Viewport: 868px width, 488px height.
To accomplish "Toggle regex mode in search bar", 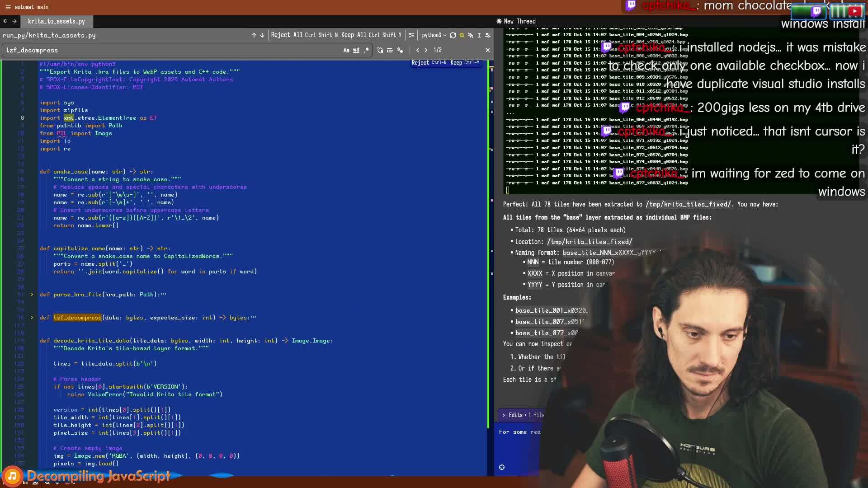I will tap(366, 50).
